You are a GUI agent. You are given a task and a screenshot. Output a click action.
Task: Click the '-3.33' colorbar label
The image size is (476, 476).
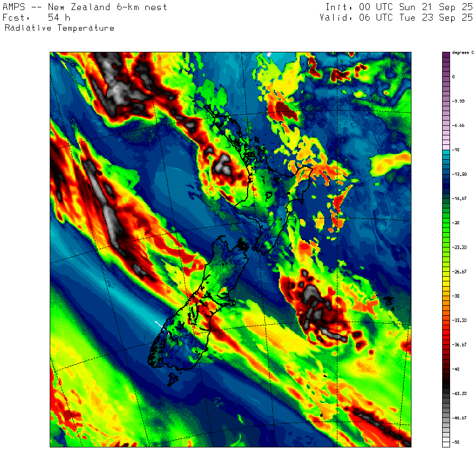pyautogui.click(x=458, y=101)
